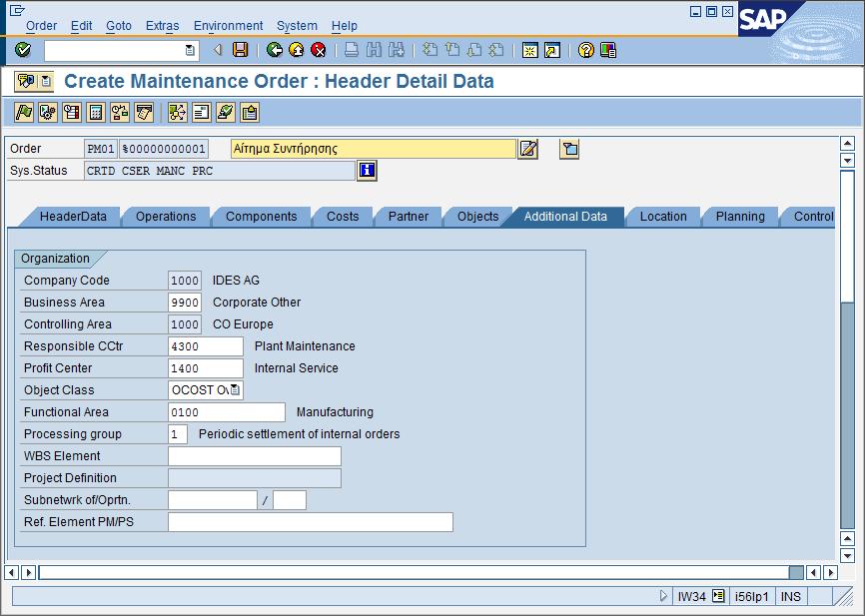865x616 pixels.
Task: Select the Planning tab
Action: pyautogui.click(x=740, y=217)
